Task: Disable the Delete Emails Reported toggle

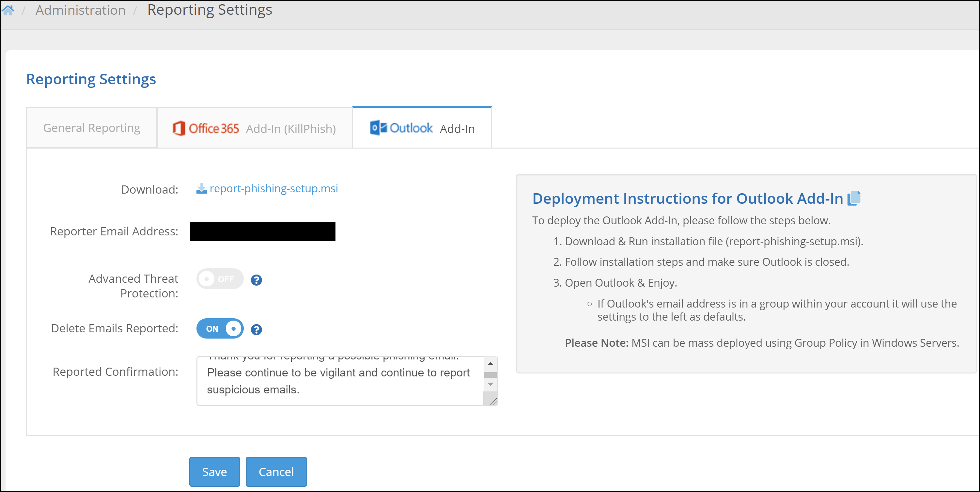Action: (220, 328)
